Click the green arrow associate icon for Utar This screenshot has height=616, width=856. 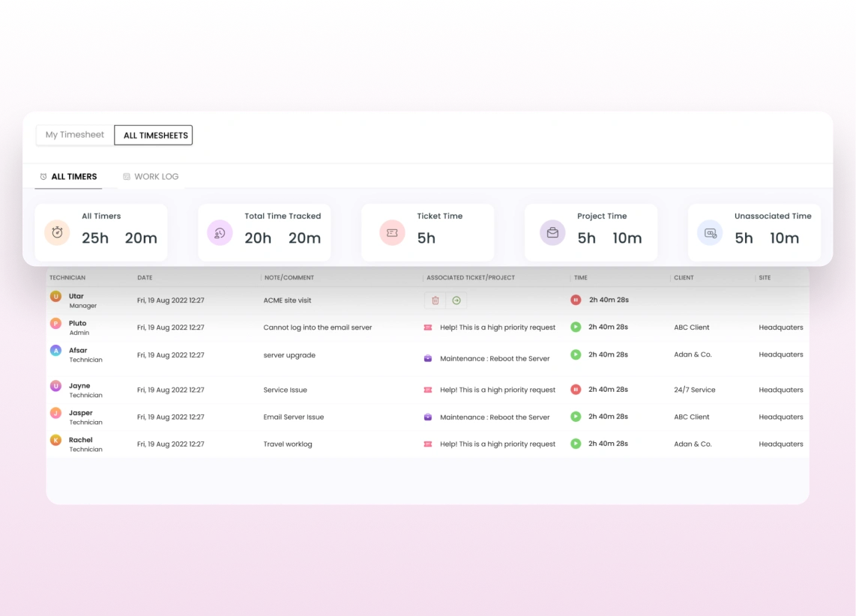456,301
